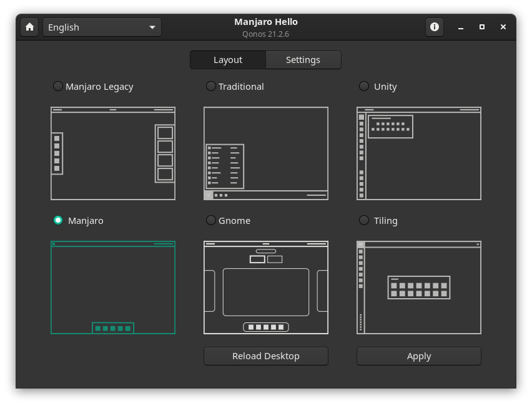Image resolution: width=532 pixels, height=406 pixels.
Task: Click the Traditional layout preview image
Action: click(x=266, y=153)
